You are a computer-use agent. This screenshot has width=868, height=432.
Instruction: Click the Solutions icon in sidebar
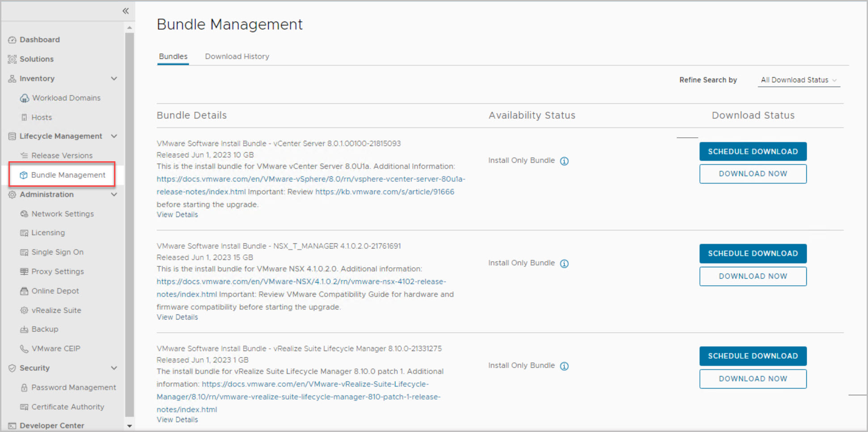[x=12, y=59]
